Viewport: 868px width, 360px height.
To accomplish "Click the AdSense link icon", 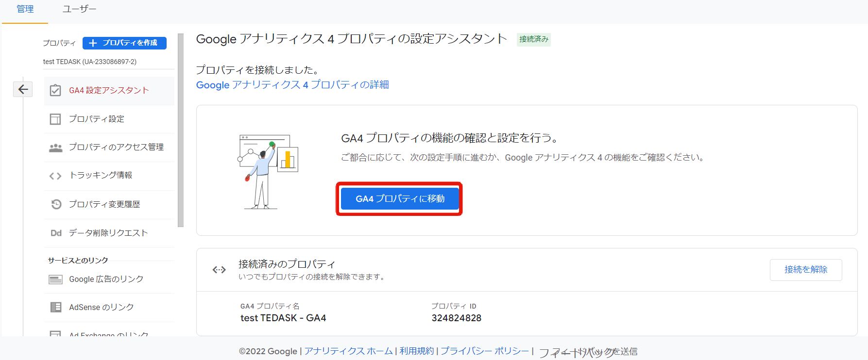I will 55,308.
